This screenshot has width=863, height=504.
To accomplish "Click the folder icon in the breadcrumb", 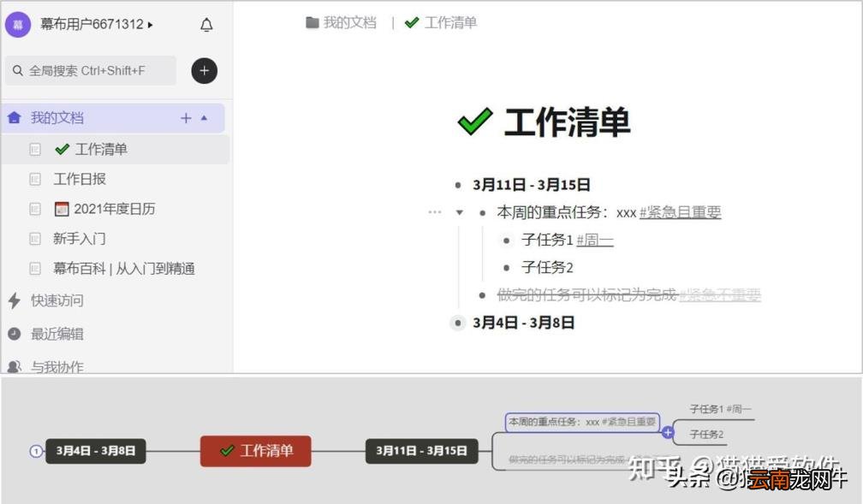I will (x=312, y=22).
